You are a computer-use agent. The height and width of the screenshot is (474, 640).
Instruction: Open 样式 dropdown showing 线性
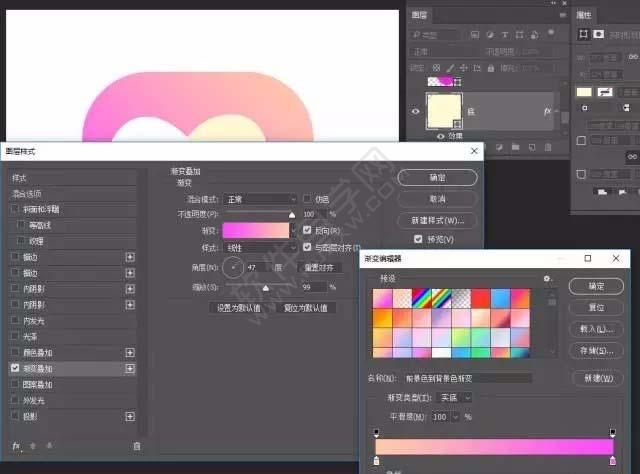tap(260, 248)
